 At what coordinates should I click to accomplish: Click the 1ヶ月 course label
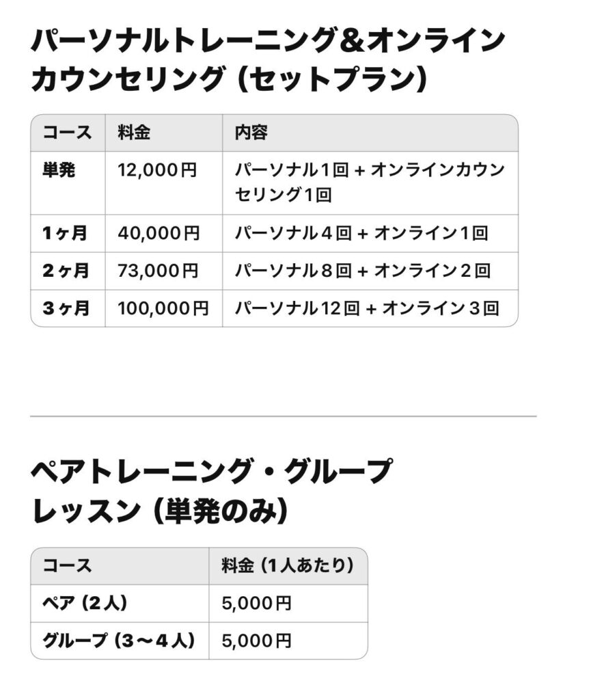coord(66,234)
